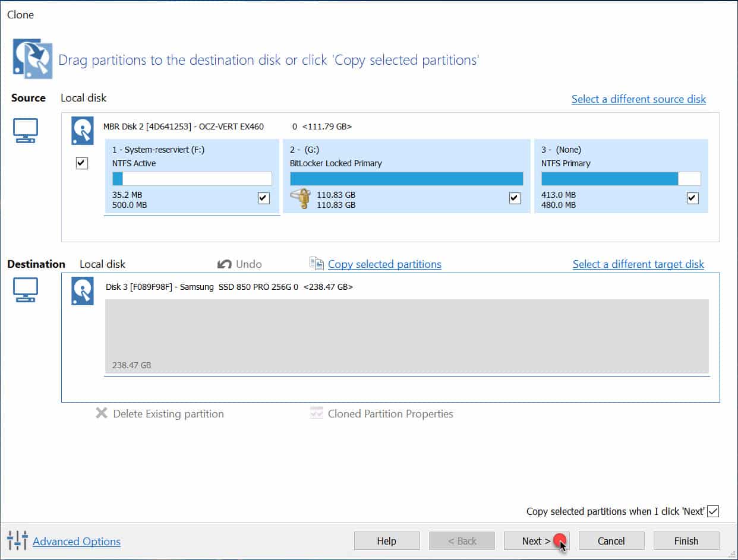Uncheck System-reserviert (F:) partition checkbox
Image resolution: width=738 pixels, height=560 pixels.
264,198
